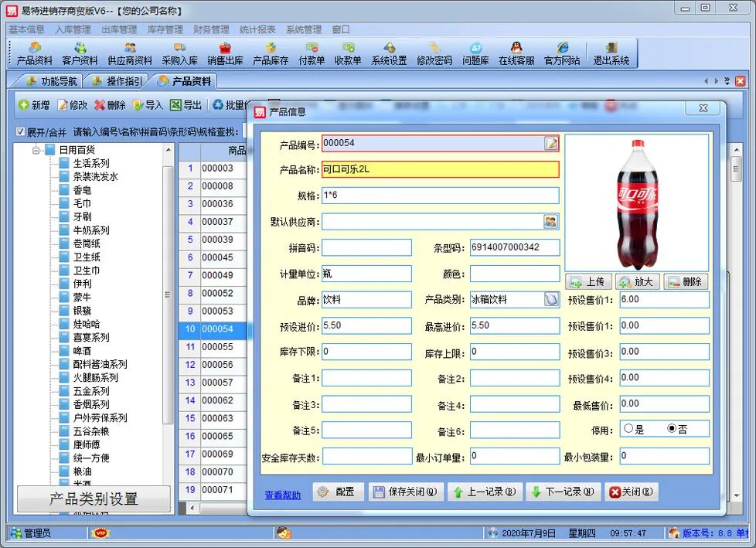Open the 默认供应商 lookup selector

(x=550, y=222)
